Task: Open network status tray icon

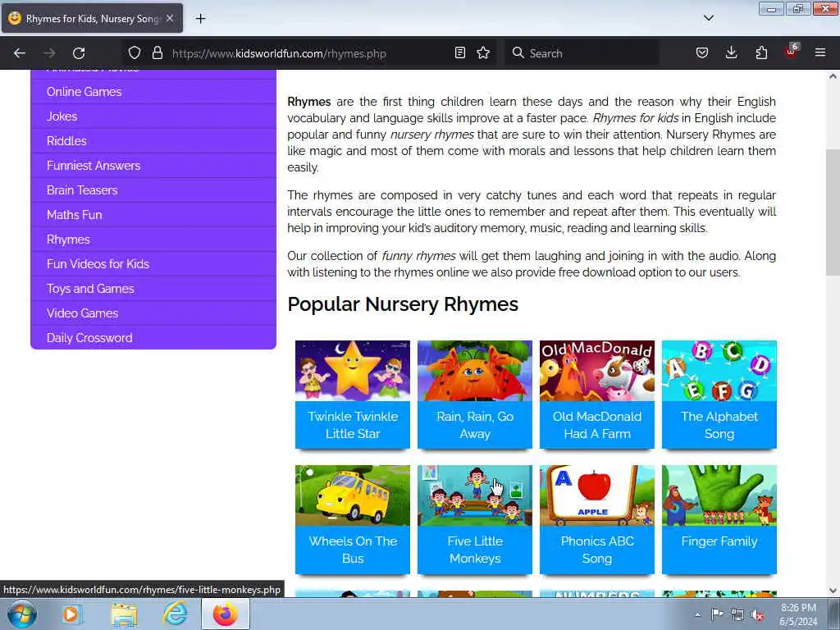Action: (x=737, y=614)
